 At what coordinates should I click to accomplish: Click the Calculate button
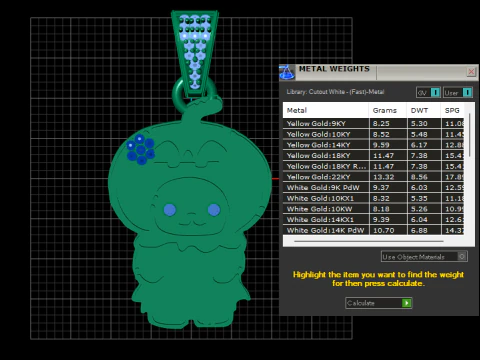379,303
